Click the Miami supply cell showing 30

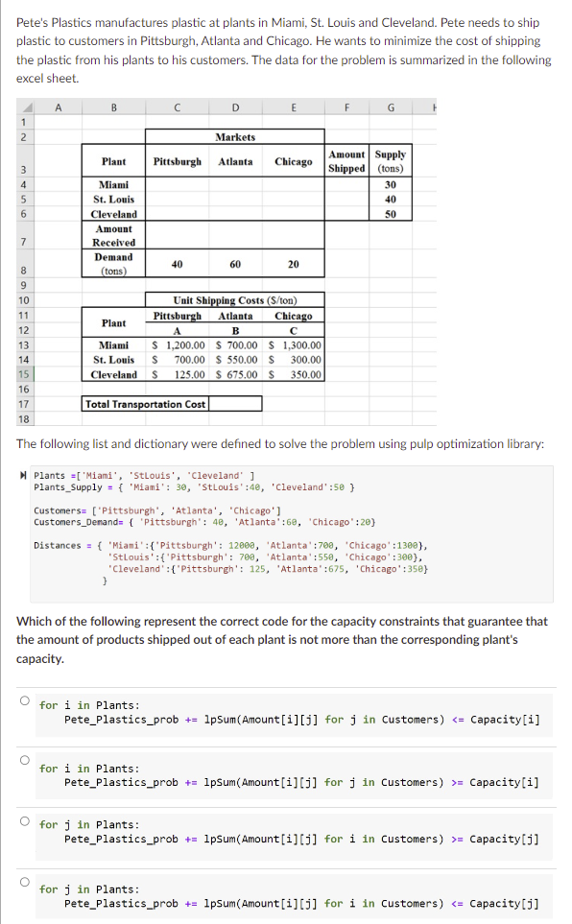391,184
